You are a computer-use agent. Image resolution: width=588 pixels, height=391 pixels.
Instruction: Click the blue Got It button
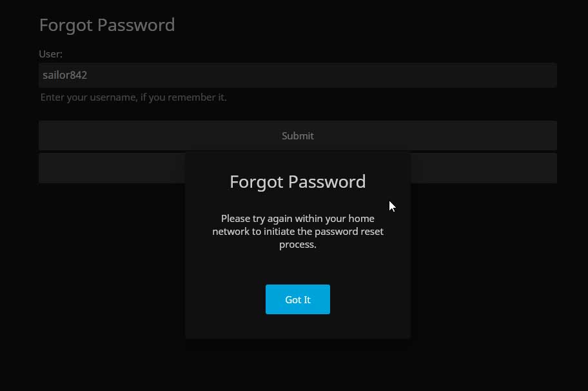[x=297, y=299]
